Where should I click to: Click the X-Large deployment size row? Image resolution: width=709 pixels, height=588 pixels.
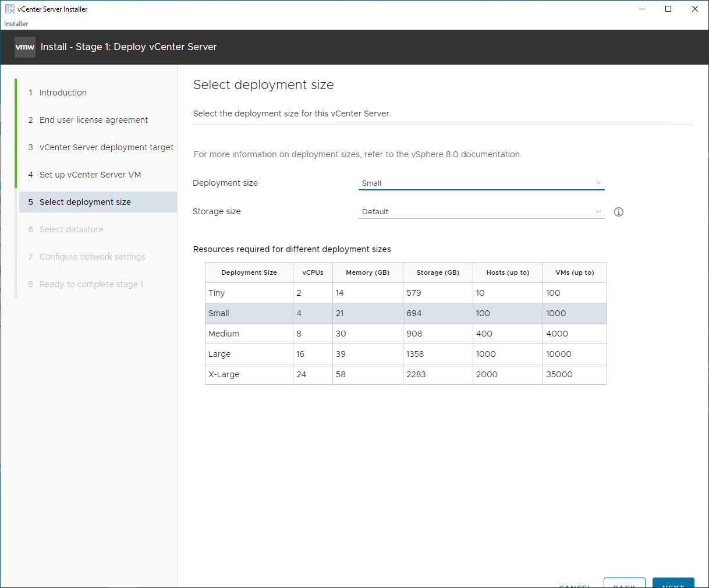405,374
